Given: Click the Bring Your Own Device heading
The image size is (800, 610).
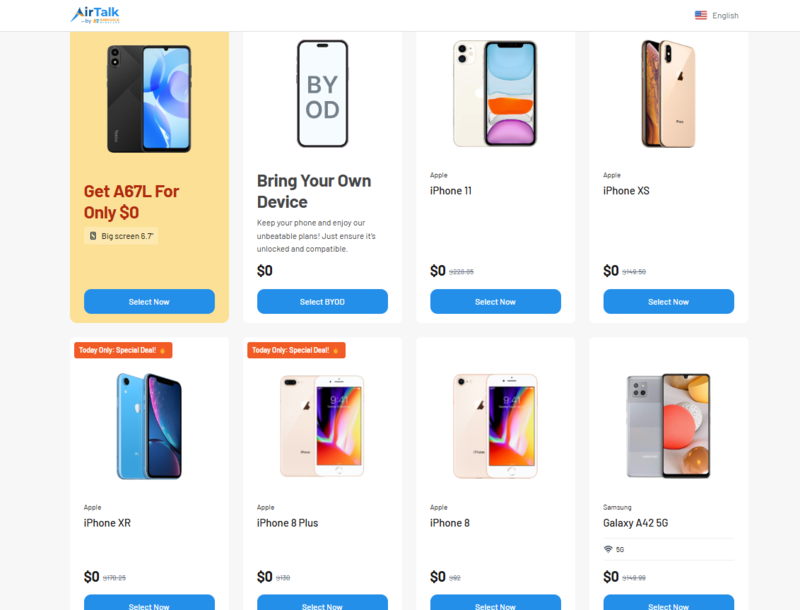Looking at the screenshot, I should pos(314,191).
